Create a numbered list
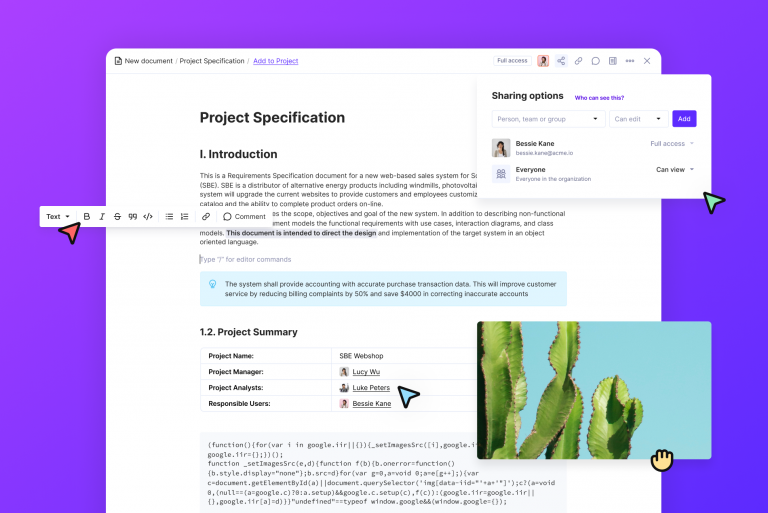The image size is (768, 513). (185, 216)
